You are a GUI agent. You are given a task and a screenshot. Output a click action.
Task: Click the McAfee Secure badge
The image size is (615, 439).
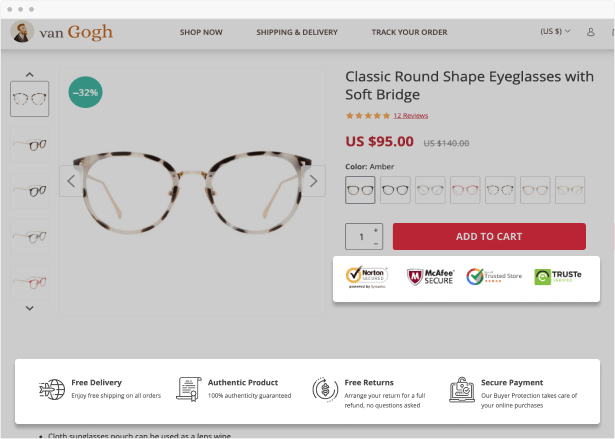point(430,277)
